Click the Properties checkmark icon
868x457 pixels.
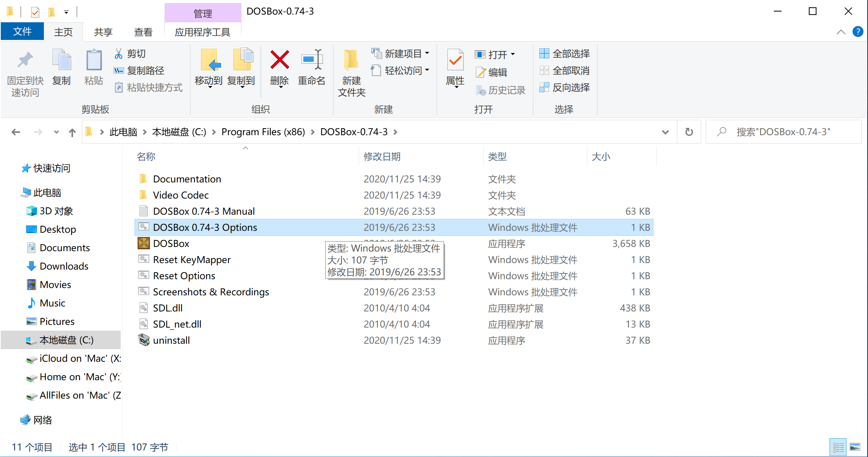pyautogui.click(x=455, y=60)
